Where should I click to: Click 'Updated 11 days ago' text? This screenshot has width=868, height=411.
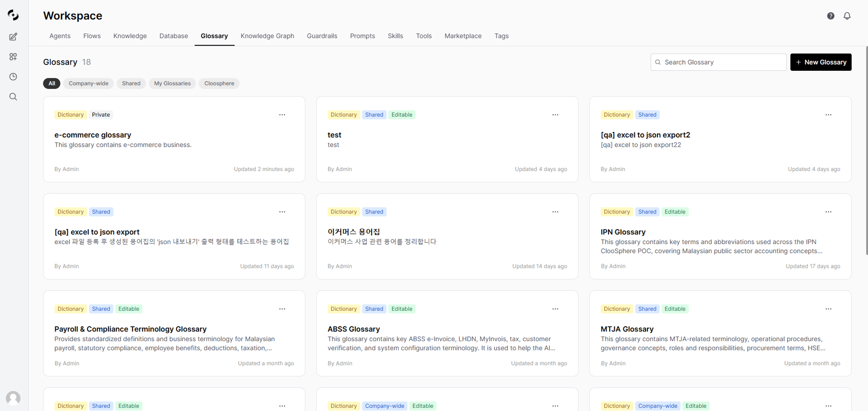tap(267, 266)
